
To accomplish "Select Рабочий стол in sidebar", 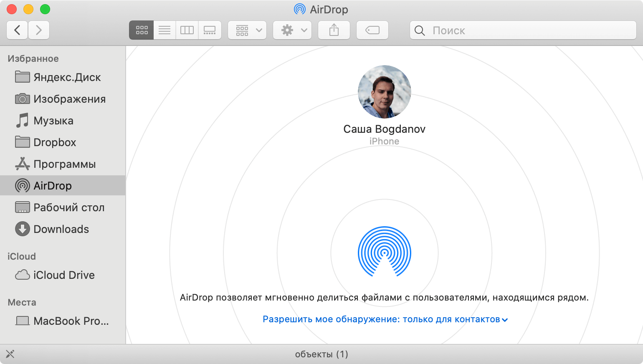I will (69, 207).
